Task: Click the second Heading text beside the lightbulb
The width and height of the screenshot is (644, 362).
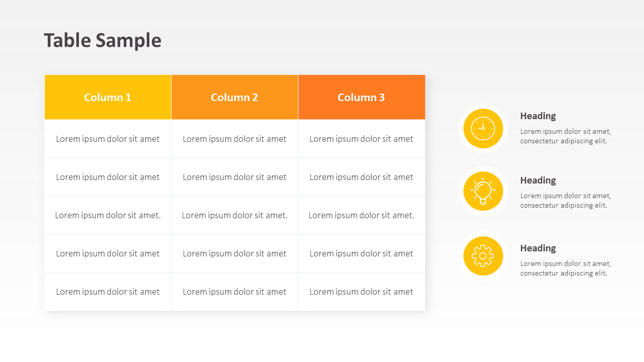Action: point(538,180)
